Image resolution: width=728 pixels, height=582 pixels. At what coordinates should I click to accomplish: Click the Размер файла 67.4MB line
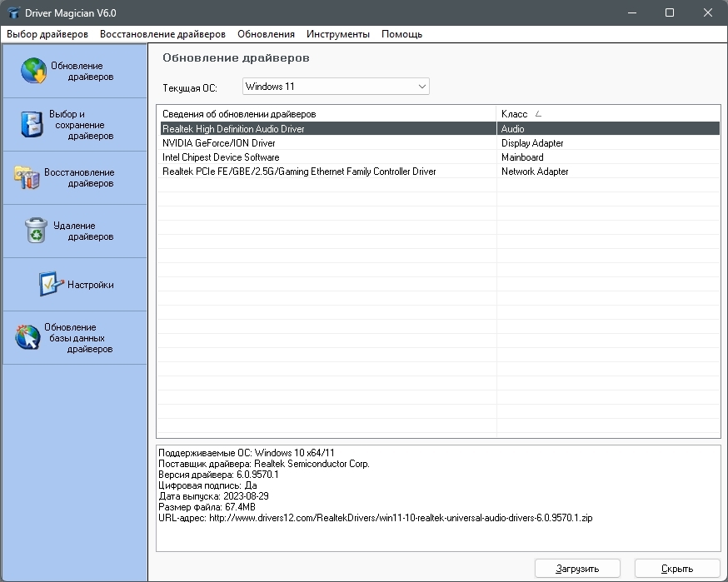207,507
